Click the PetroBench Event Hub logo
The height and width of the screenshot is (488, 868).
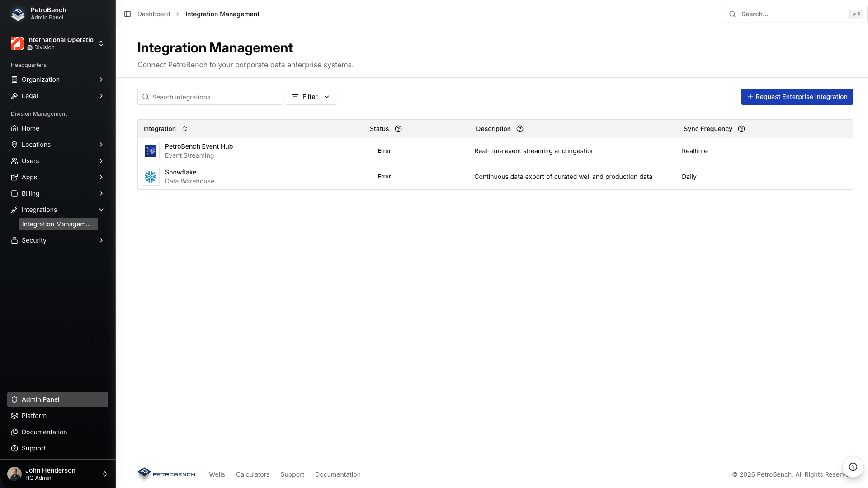(x=151, y=151)
